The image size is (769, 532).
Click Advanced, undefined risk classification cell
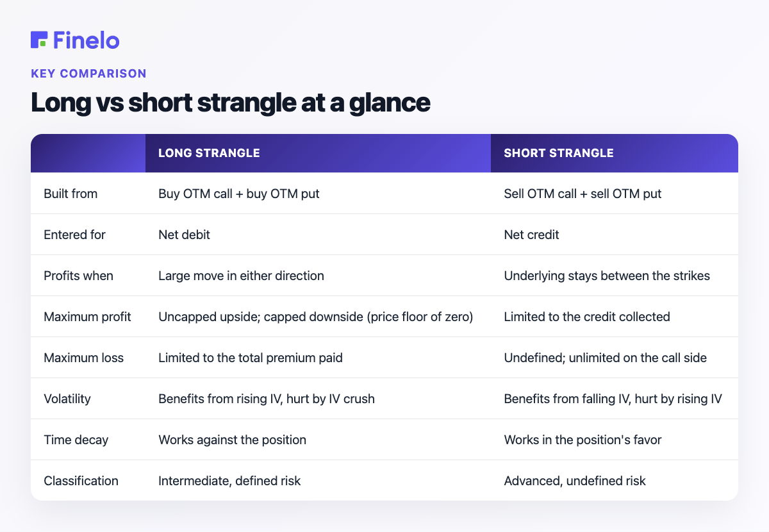coord(575,481)
